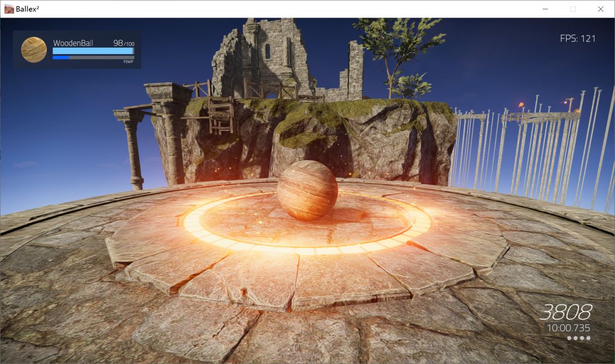Screen dimensions: 615x364
Task: Click the TEMP temperature bar
Action: click(93, 57)
